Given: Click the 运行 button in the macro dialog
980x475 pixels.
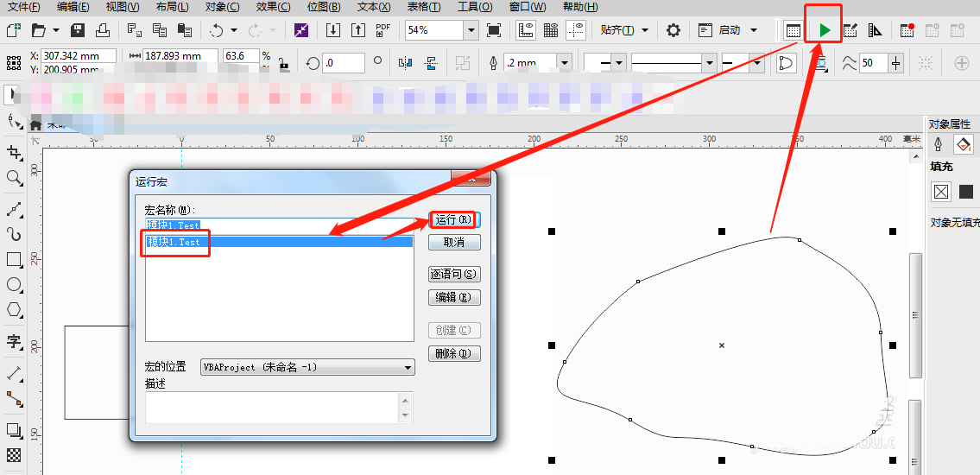Looking at the screenshot, I should coord(454,220).
